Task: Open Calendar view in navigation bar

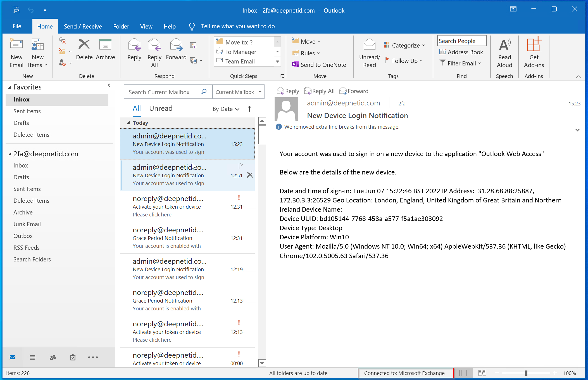Action: 32,357
